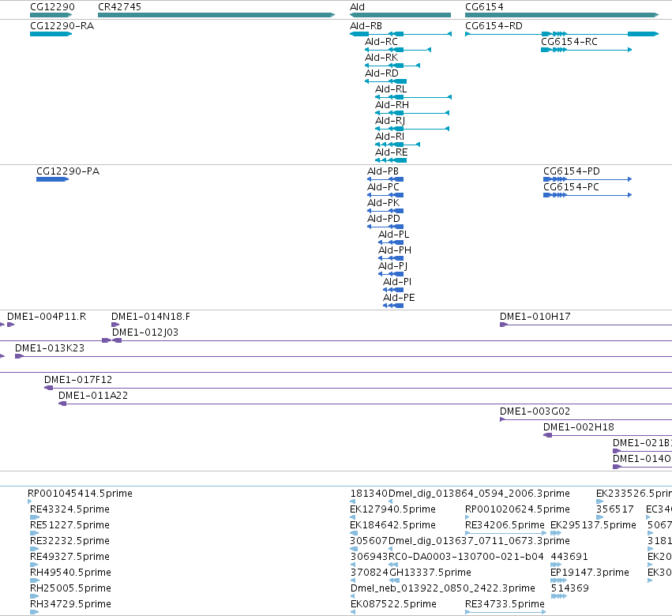This screenshot has width=672, height=616.
Task: Select the CG6154-PC protein label
Action: point(571,187)
